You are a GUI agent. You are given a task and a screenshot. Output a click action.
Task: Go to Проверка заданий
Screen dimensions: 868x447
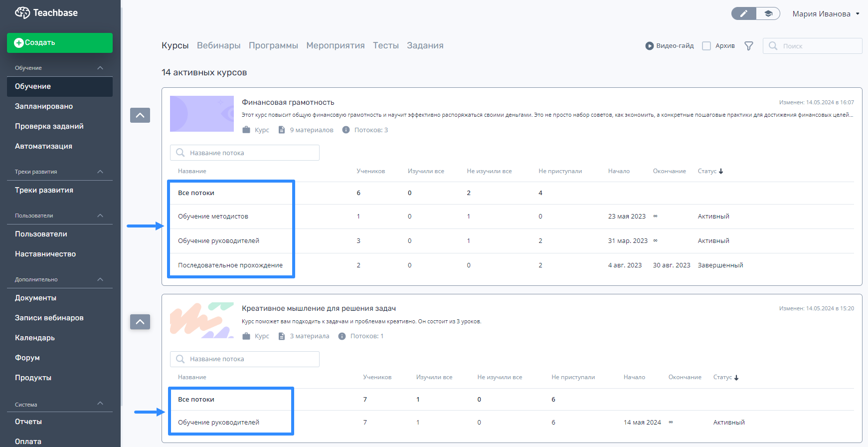coord(49,126)
